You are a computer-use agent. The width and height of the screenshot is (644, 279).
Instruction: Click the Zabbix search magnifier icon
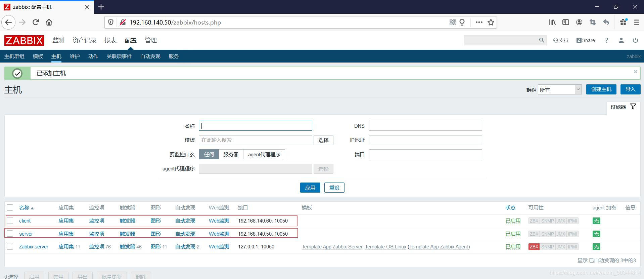[x=542, y=40]
